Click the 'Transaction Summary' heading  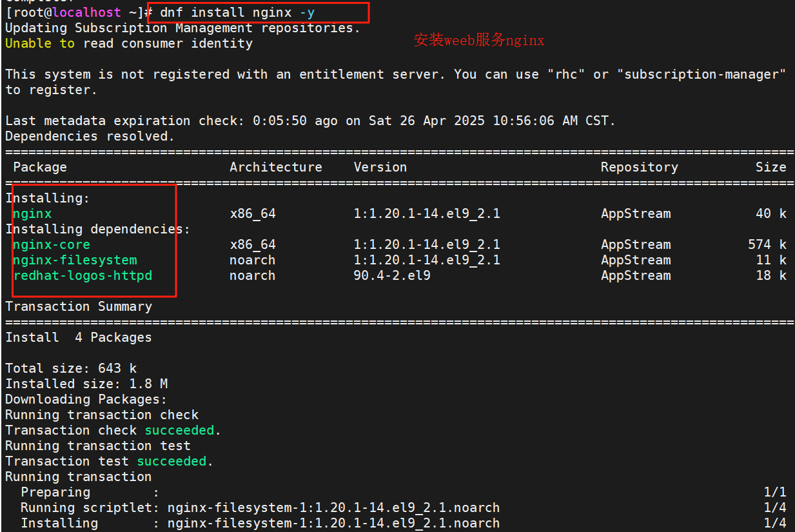79,306
